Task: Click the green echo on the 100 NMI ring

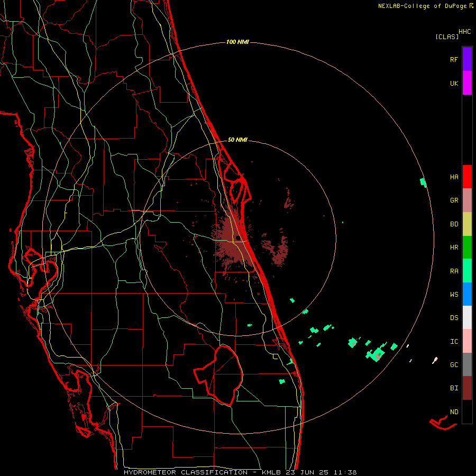Action: coord(423,182)
